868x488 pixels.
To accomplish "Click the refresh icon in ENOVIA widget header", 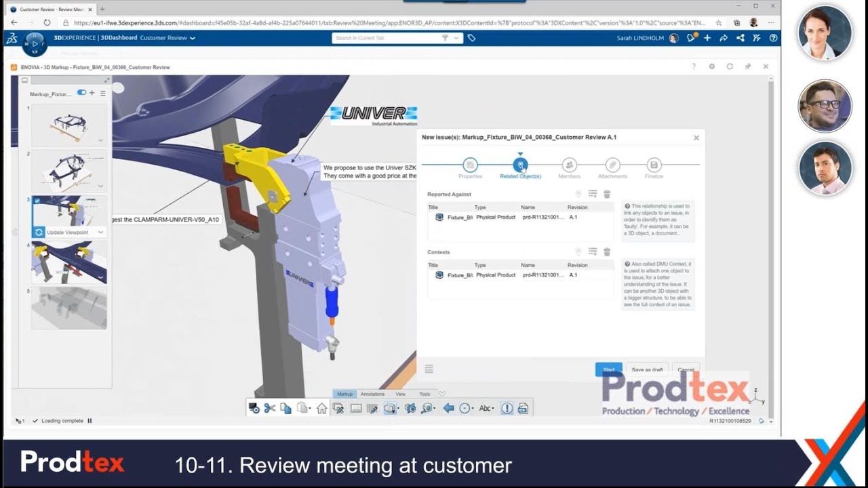I will [x=730, y=66].
